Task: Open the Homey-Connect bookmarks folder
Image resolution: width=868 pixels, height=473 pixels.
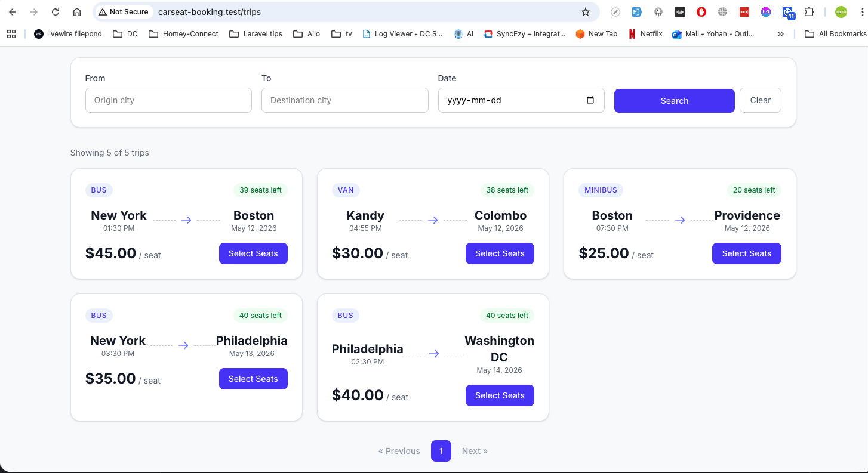Action: pos(184,34)
